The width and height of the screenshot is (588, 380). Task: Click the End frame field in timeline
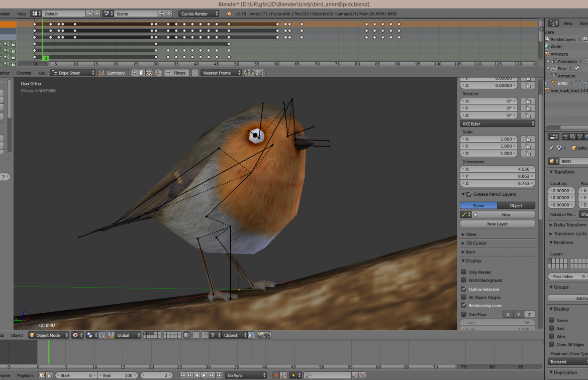coord(118,375)
